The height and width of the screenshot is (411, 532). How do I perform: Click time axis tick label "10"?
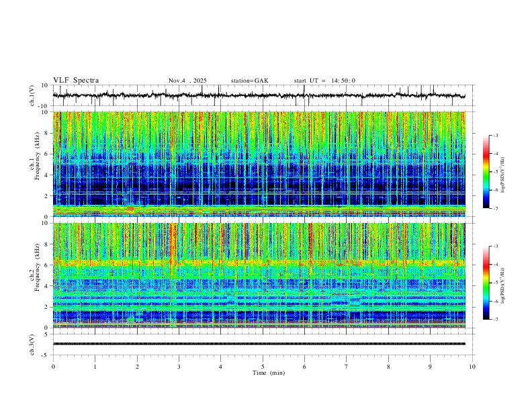click(472, 367)
